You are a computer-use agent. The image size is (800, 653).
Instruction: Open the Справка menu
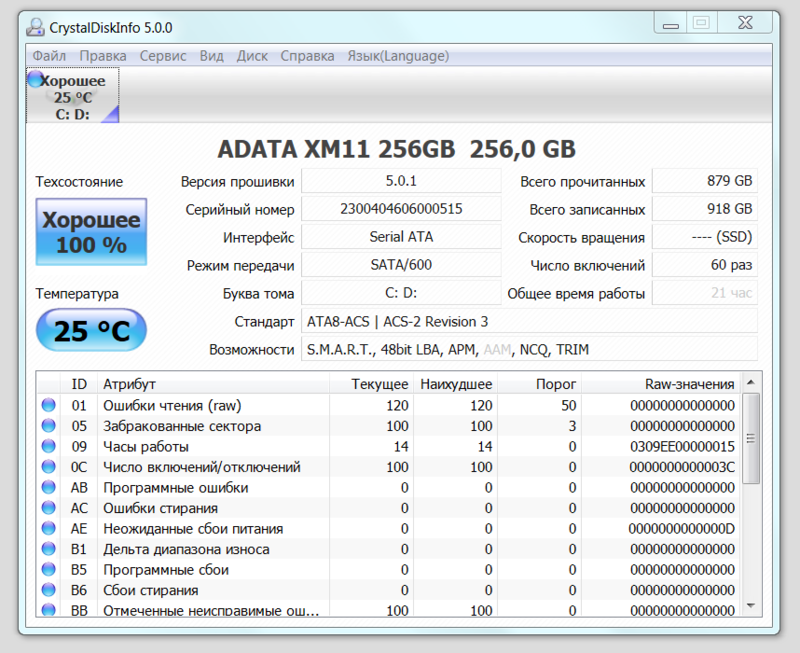(x=307, y=56)
